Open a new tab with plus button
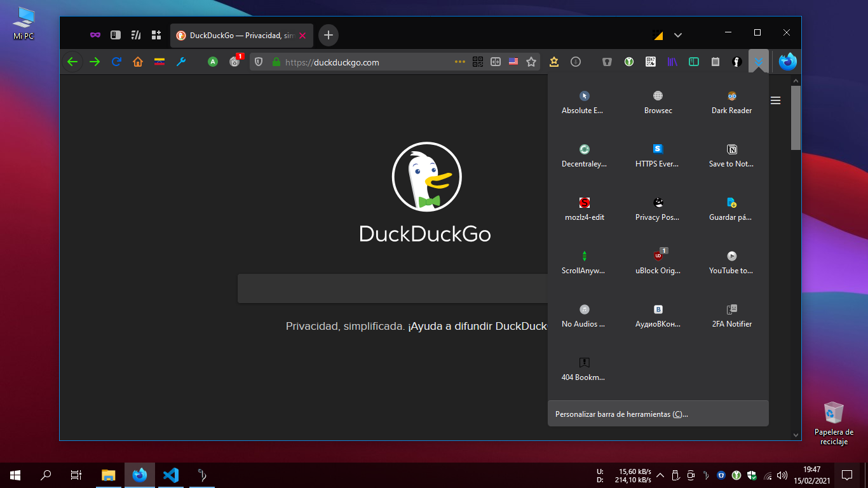Viewport: 868px width, 488px height. [x=329, y=35]
